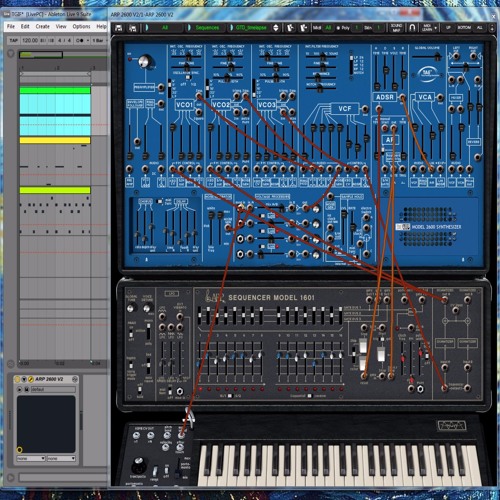Click the cable magnet icon in ARP toolbar

412,28
